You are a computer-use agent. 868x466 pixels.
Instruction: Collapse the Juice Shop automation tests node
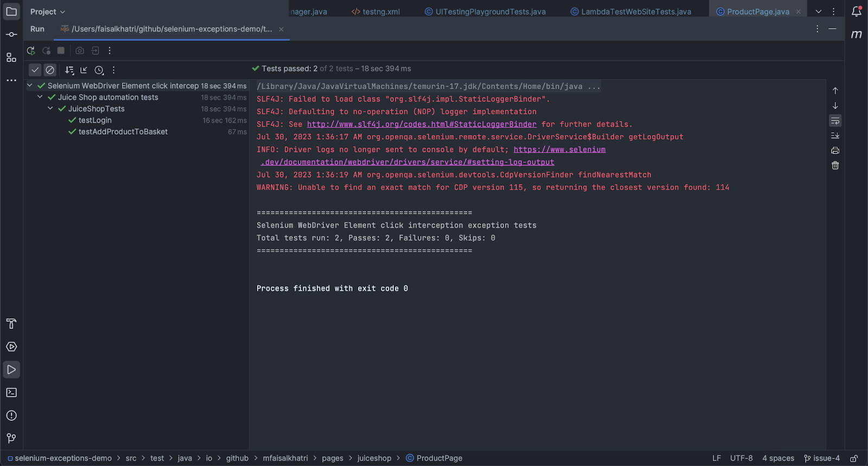pyautogui.click(x=40, y=97)
